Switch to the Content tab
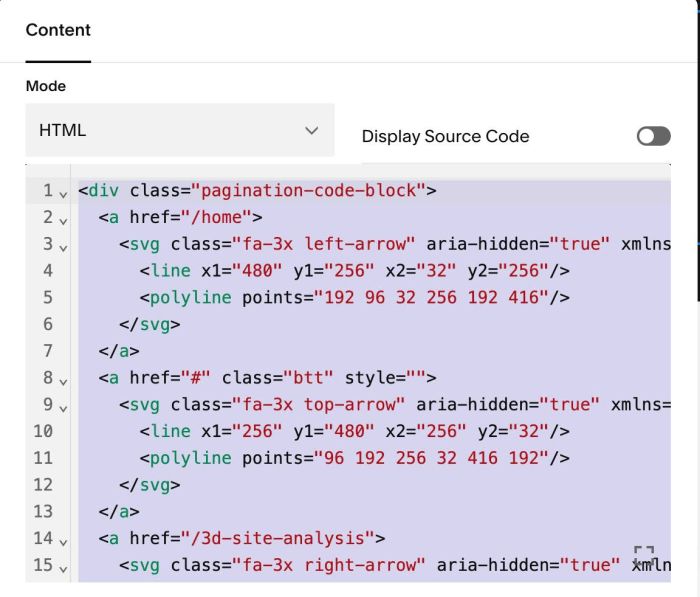 (x=58, y=30)
